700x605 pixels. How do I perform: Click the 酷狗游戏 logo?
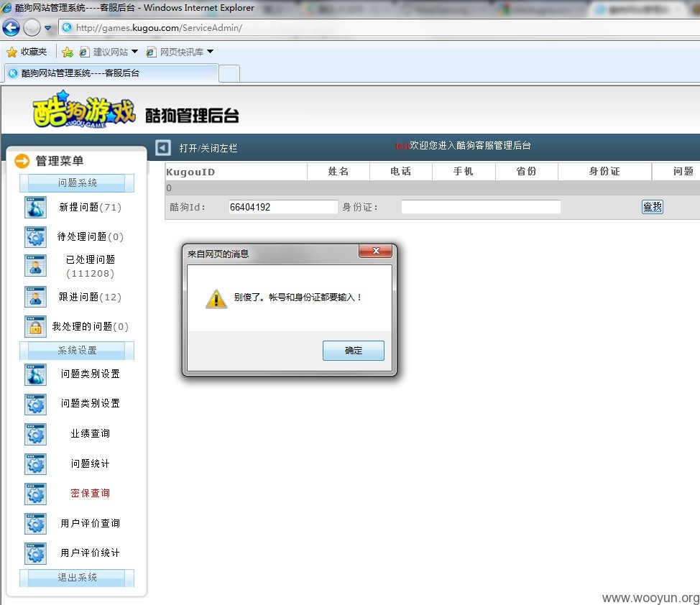[x=84, y=109]
